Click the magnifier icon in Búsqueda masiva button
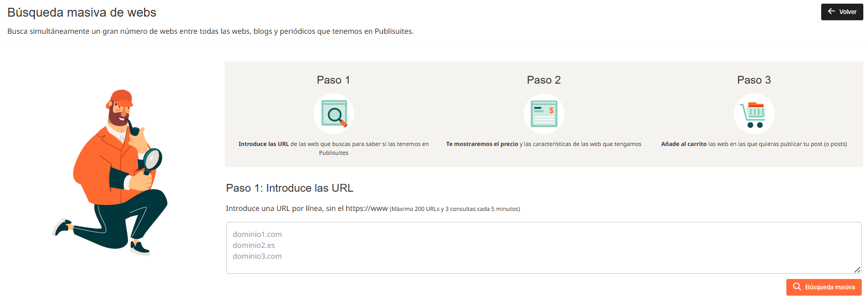The height and width of the screenshot is (306, 868). 797,287
